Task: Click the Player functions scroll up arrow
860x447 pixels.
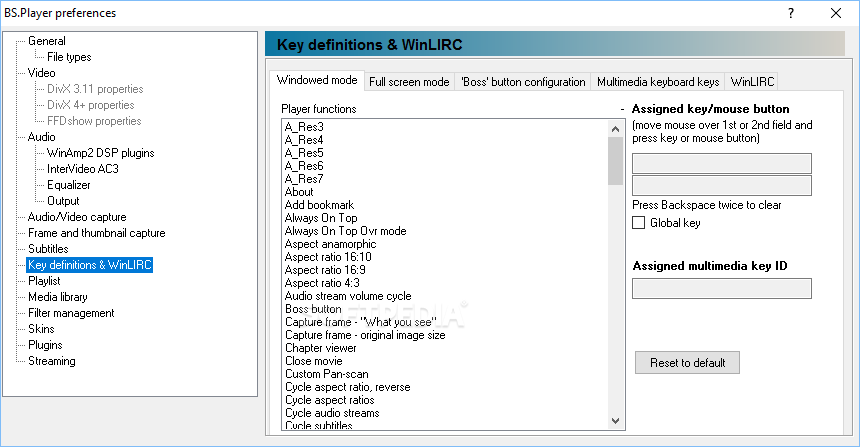Action: pyautogui.click(x=615, y=129)
